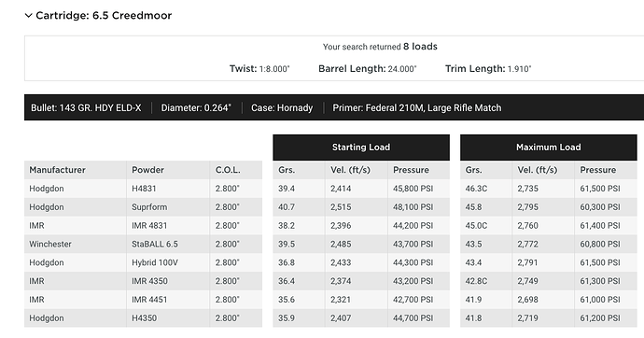The image size is (644, 338).
Task: Click the Maximum Load header
Action: pos(548,147)
